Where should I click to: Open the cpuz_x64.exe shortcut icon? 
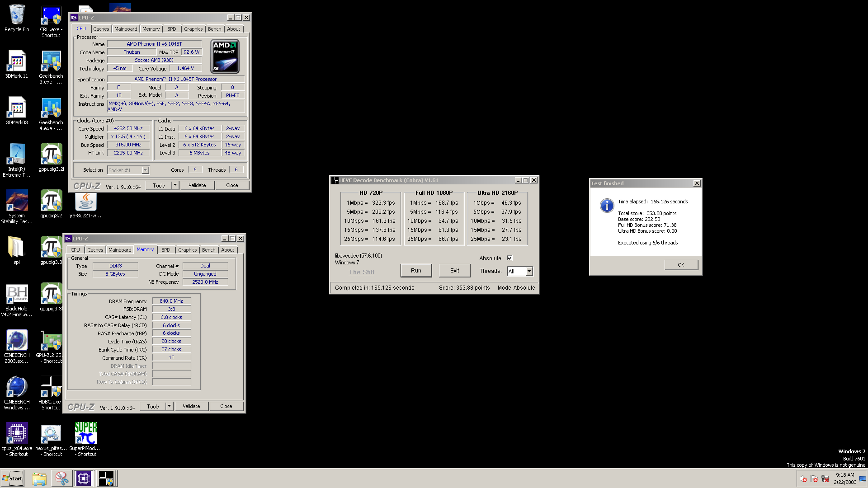tap(17, 440)
